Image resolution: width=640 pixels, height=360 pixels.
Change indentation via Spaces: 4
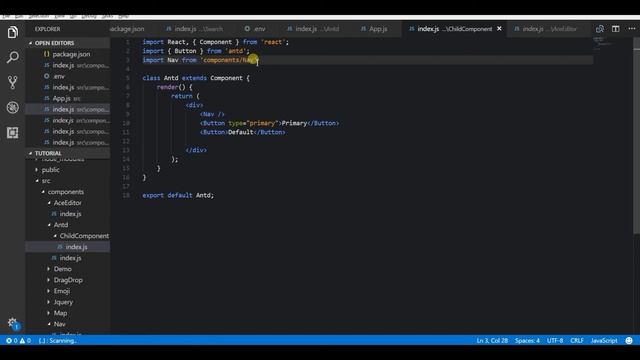pyautogui.click(x=527, y=340)
